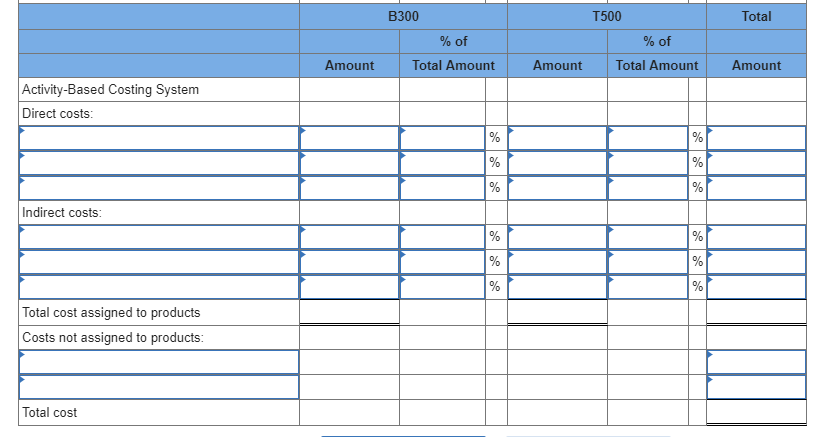The width and height of the screenshot is (816, 437).
Task: Open the second Direct costs item dropdown
Action: (x=159, y=163)
